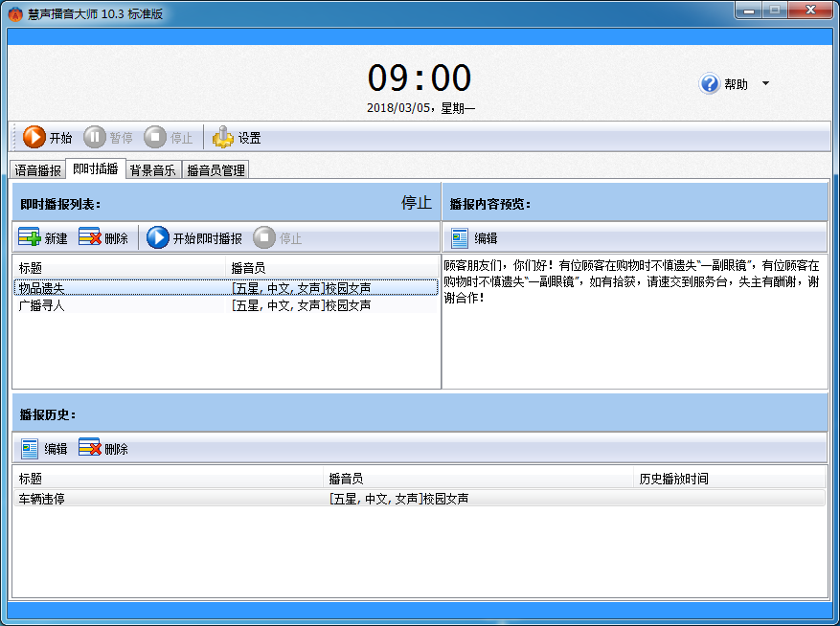This screenshot has height=626, width=840.
Task: Click inside the broadcast content preview text
Action: [x=631, y=281]
